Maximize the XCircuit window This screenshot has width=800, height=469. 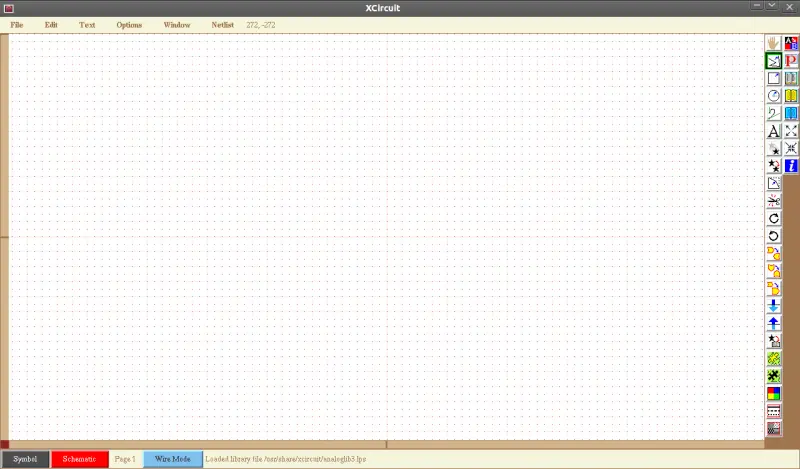[x=772, y=6]
